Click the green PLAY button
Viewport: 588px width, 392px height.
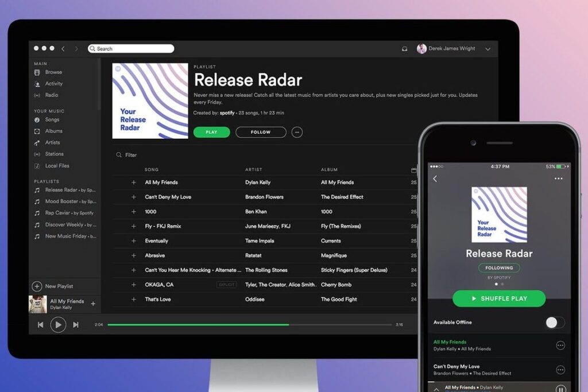click(211, 132)
